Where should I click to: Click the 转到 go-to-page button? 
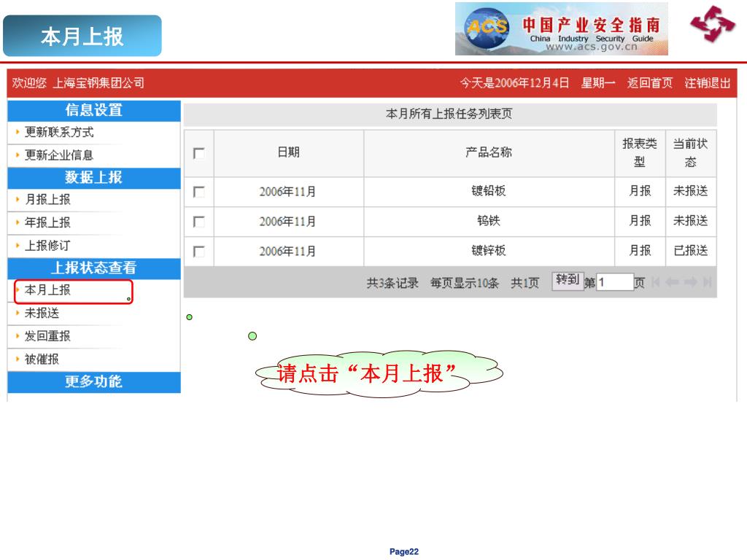coord(568,281)
